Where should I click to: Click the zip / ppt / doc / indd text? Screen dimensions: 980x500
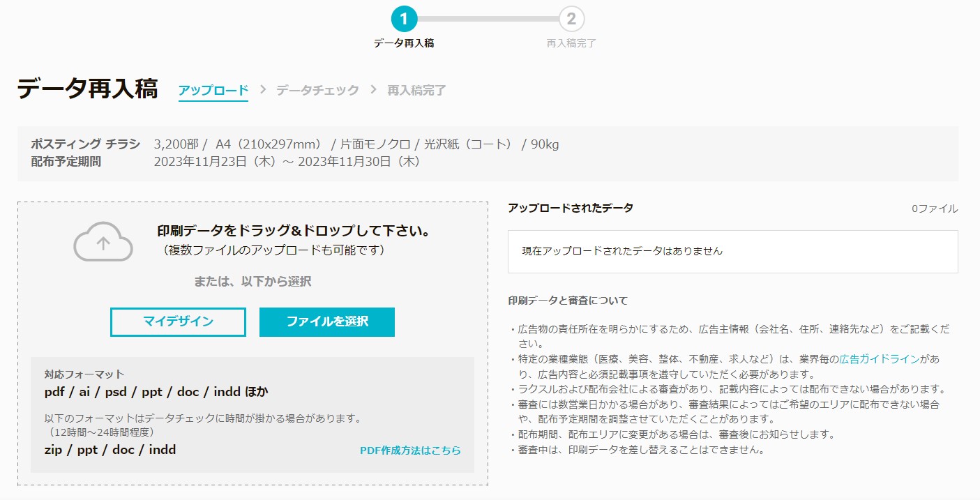[110, 450]
